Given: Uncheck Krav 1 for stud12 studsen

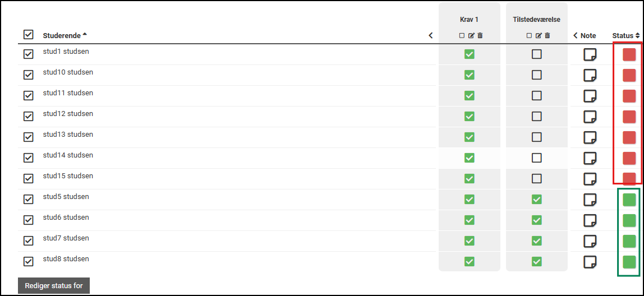Looking at the screenshot, I should point(470,117).
